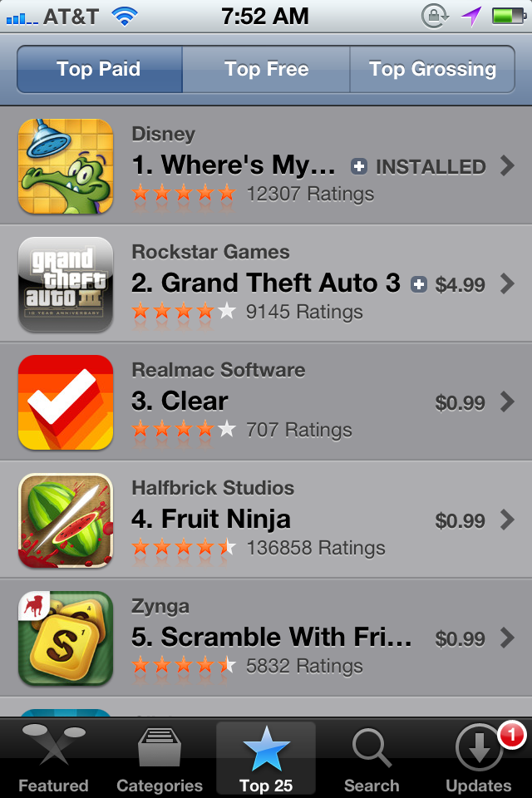Tap the partially visible sixth app row
The image size is (532, 798).
tap(266, 707)
